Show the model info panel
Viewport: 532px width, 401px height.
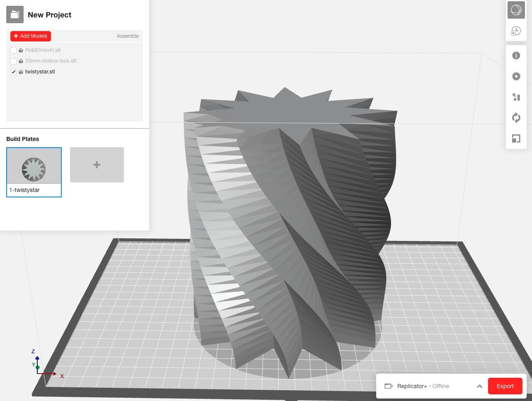click(x=516, y=56)
